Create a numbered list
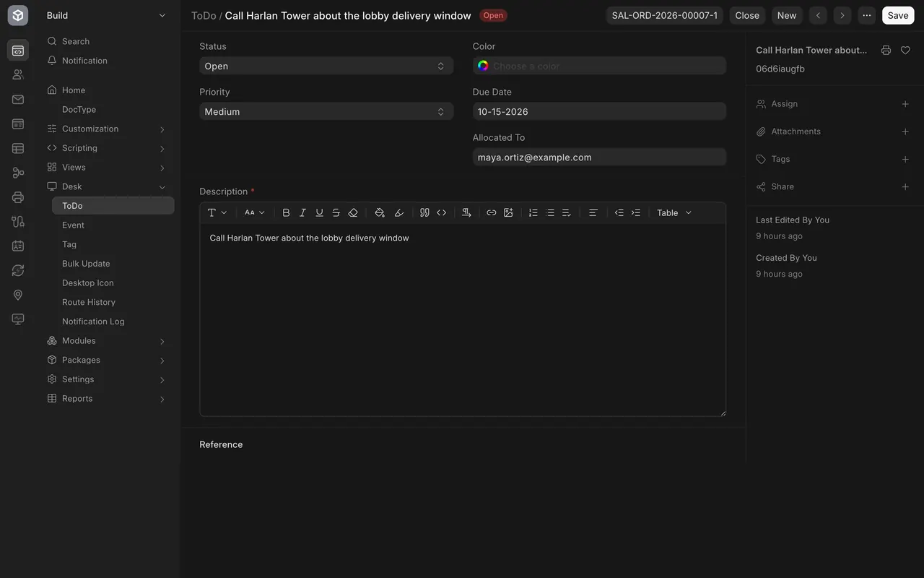 click(x=533, y=213)
